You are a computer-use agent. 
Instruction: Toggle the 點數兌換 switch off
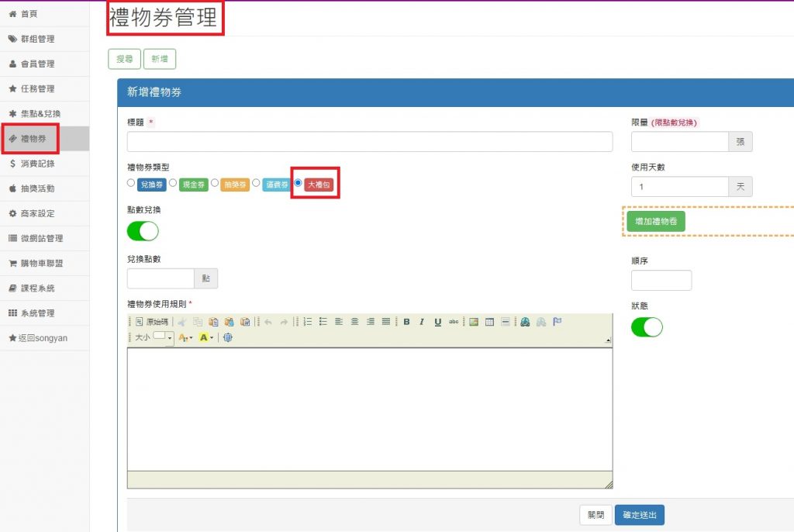(x=143, y=231)
